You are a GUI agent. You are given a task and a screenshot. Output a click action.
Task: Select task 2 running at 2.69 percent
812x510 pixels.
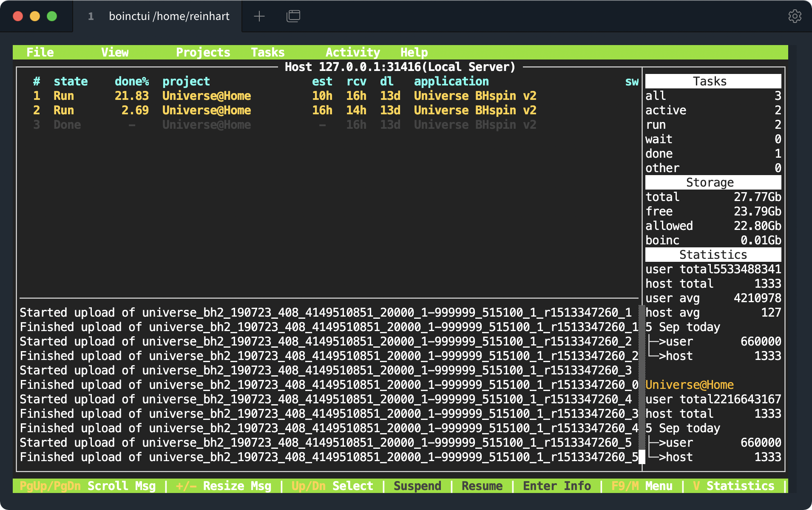pyautogui.click(x=206, y=110)
